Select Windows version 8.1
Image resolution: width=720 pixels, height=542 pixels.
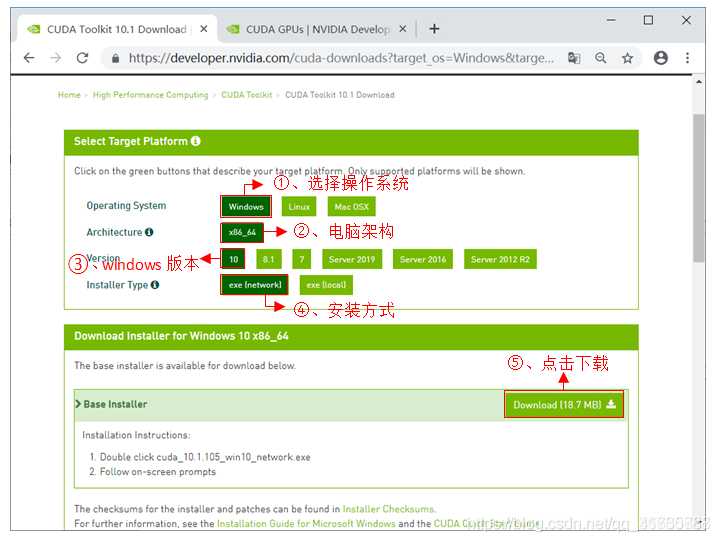pyautogui.click(x=269, y=259)
